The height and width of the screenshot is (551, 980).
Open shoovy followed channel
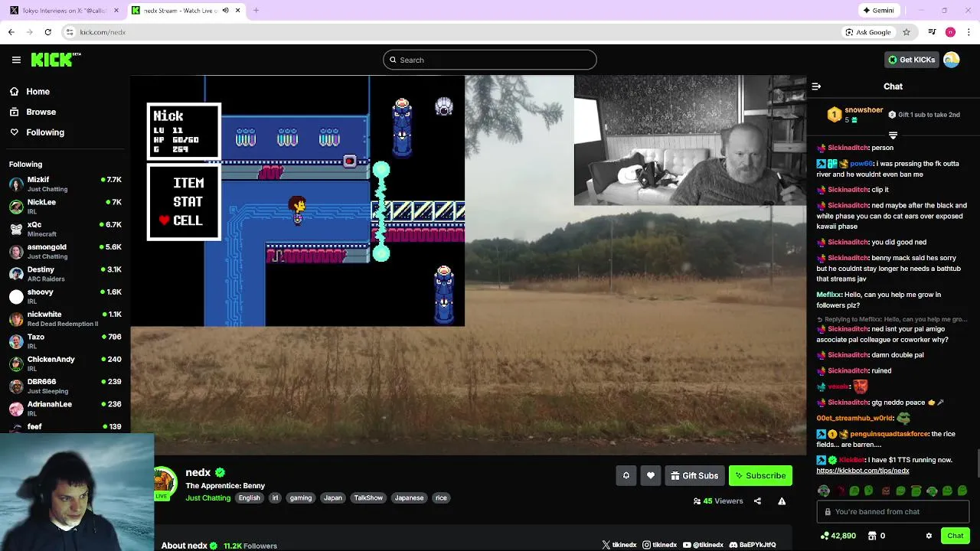pos(64,297)
